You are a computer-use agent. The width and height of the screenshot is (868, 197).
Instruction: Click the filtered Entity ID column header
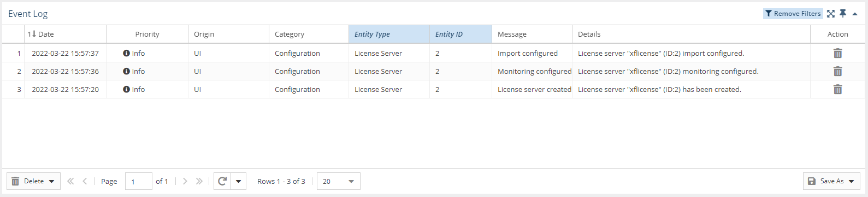tap(461, 34)
